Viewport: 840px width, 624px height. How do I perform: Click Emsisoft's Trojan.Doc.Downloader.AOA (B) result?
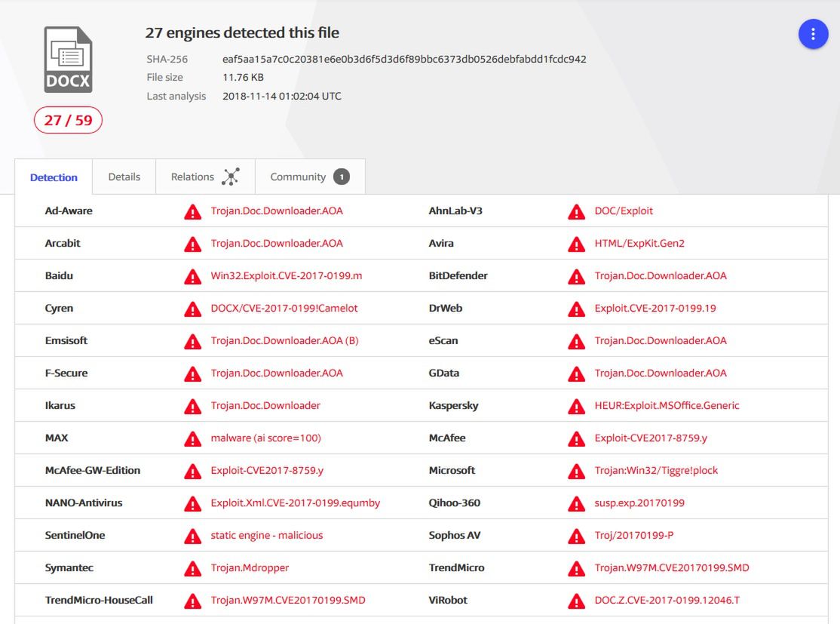tap(284, 340)
